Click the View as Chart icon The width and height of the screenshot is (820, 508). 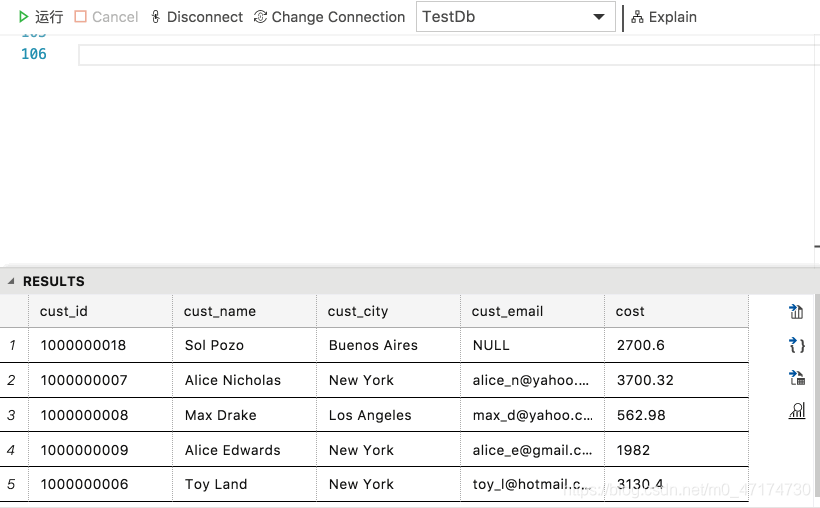click(796, 411)
